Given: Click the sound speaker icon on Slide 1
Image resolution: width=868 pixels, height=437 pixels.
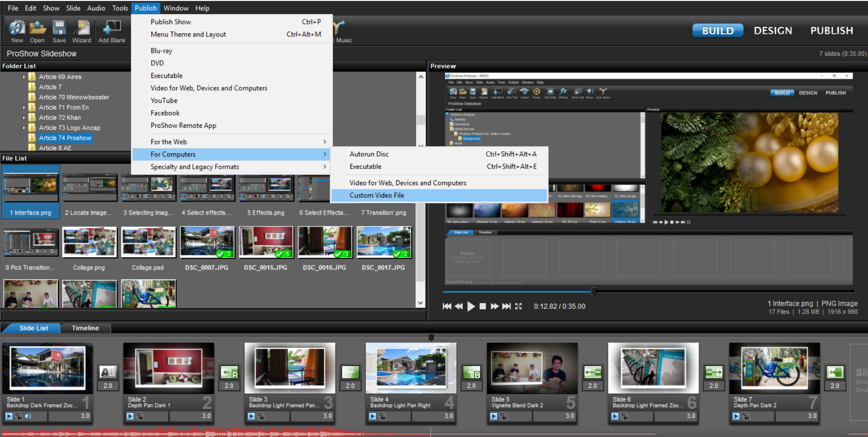Looking at the screenshot, I should click(x=28, y=416).
